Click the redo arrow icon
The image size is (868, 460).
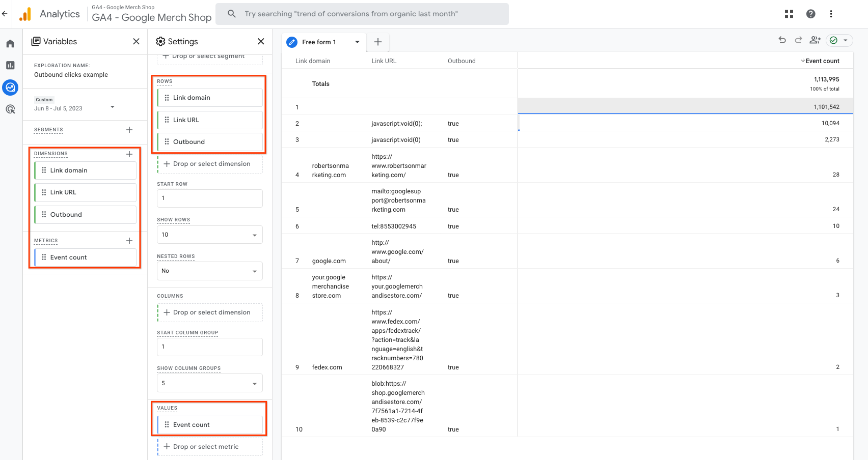click(x=798, y=40)
